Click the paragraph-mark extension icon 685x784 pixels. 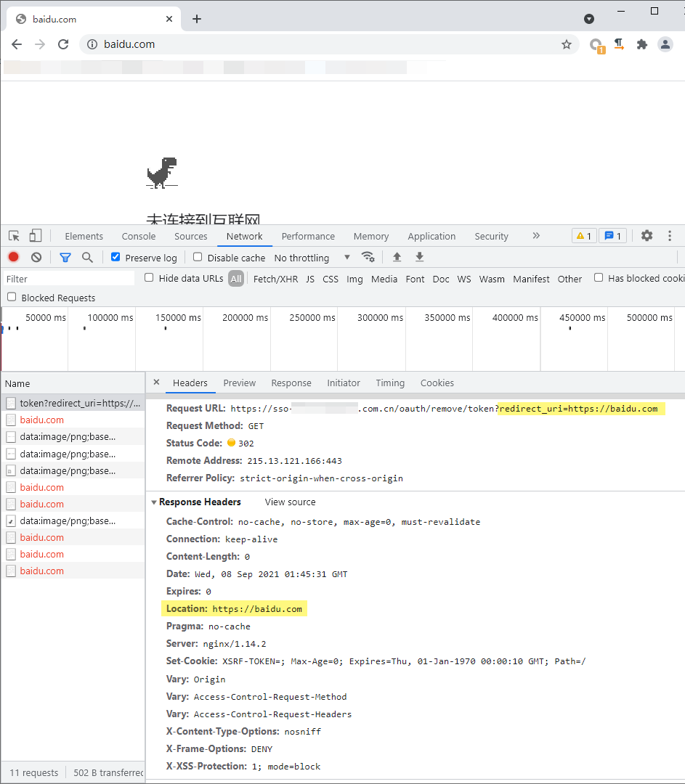619,44
